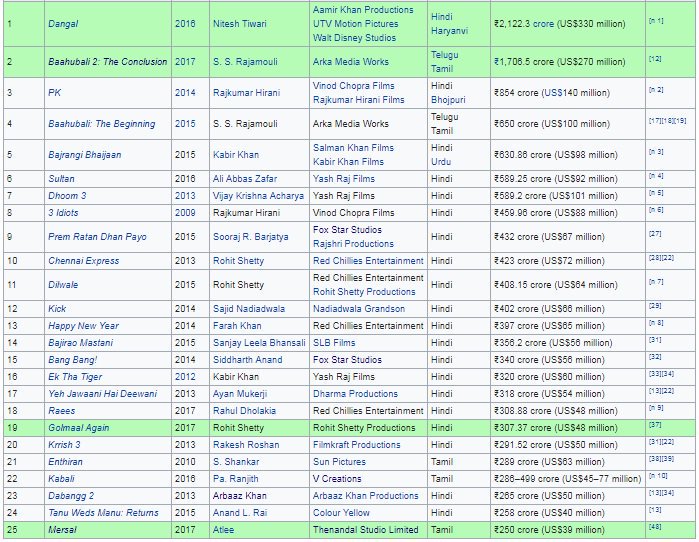Click the Sultan film link
Screen dimensions: 699x542
pyautogui.click(x=61, y=179)
